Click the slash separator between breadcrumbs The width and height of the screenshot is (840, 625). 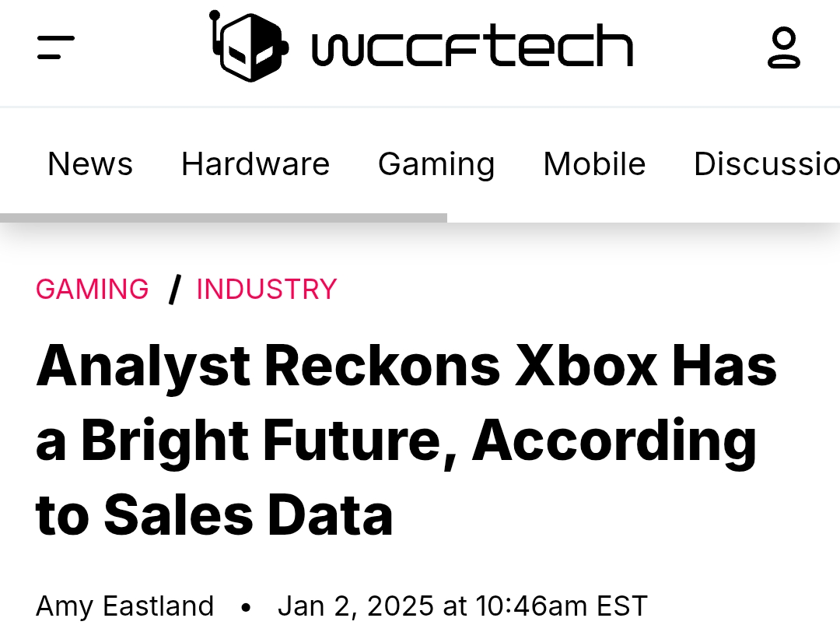click(x=175, y=290)
